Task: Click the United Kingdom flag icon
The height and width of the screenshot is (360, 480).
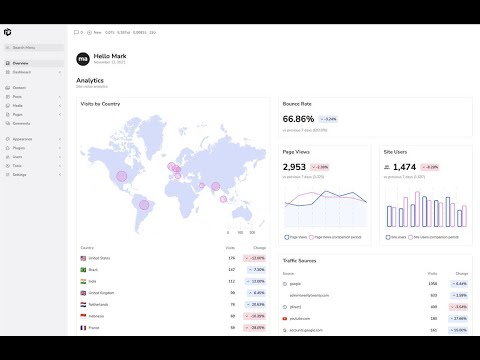Action: 83,293
